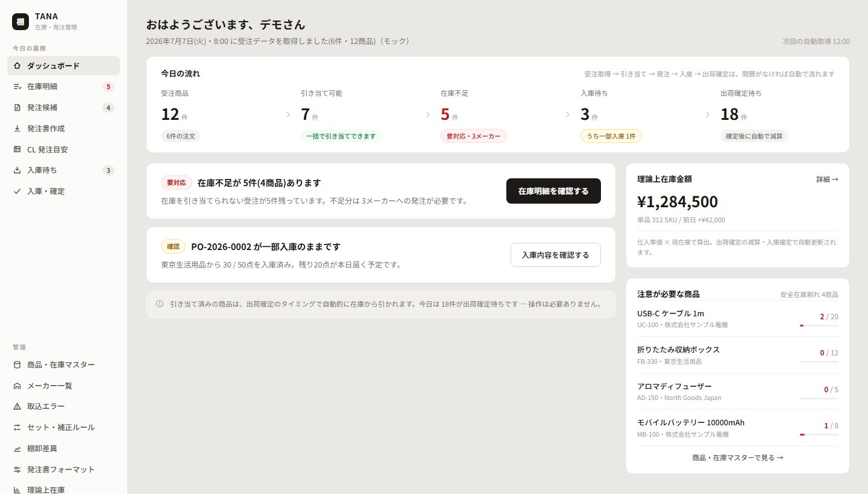
Task: Click the sliders icon beside 発注書フォーマット
Action: 17,469
